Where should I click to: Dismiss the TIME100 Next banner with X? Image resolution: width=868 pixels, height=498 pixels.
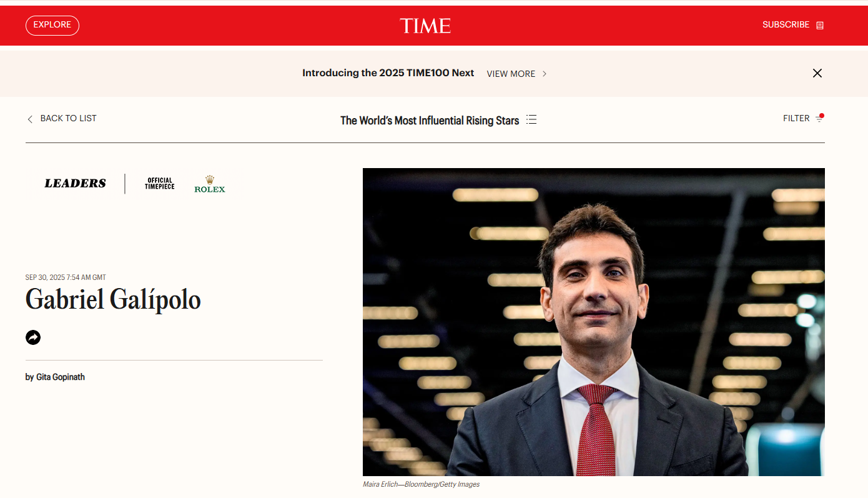(817, 73)
